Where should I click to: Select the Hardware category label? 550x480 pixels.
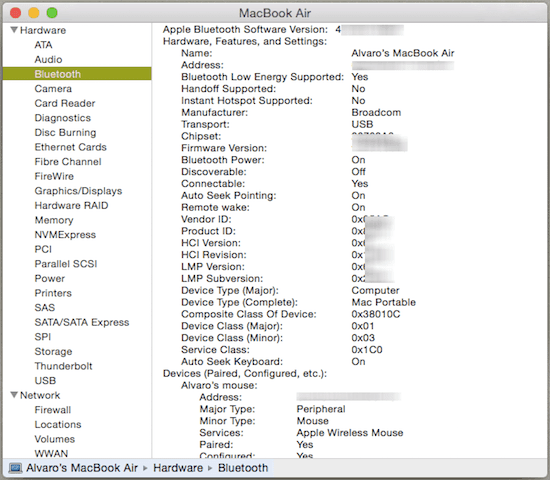43,30
